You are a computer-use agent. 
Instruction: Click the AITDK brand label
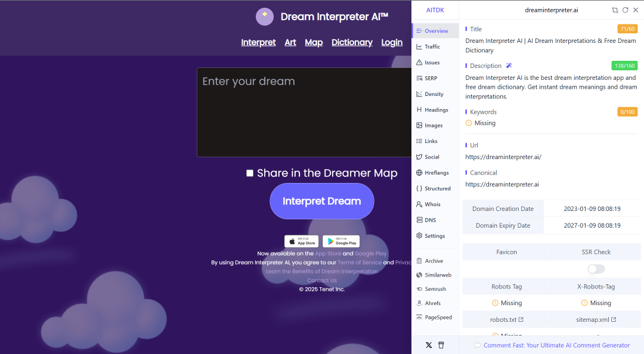point(435,10)
